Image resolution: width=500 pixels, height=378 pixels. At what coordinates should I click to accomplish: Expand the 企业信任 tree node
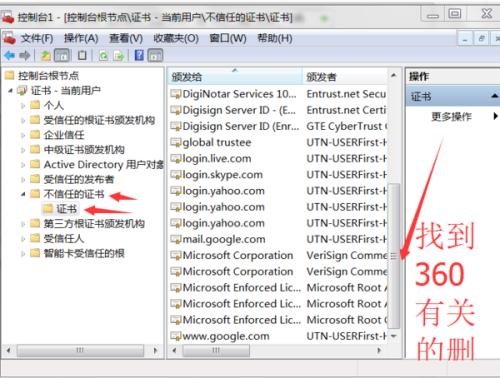click(x=23, y=135)
